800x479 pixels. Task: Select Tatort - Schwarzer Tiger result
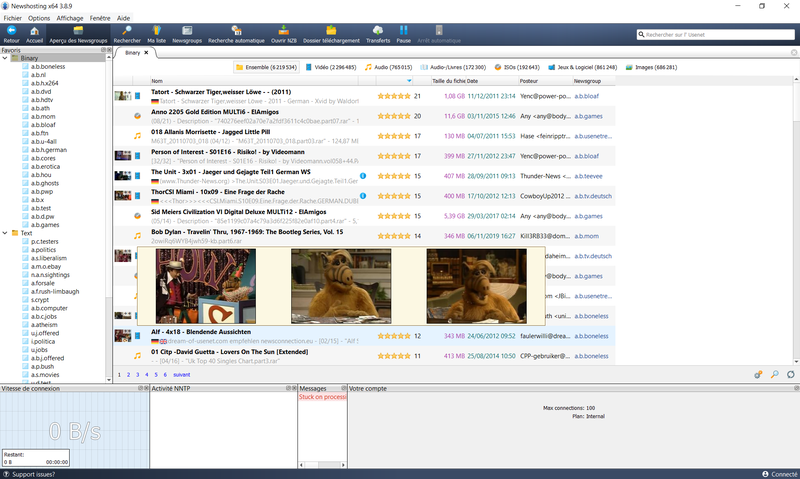point(364,96)
